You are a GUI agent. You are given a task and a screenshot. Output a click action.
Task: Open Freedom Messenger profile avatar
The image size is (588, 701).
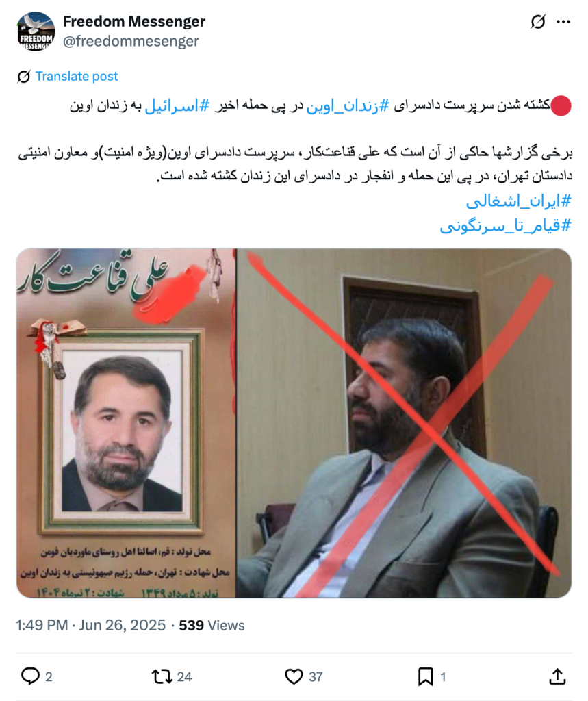pyautogui.click(x=36, y=31)
